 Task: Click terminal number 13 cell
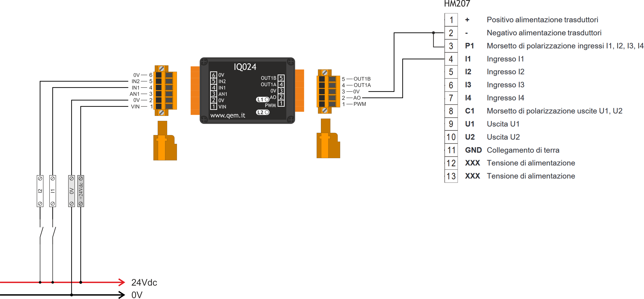tap(451, 176)
